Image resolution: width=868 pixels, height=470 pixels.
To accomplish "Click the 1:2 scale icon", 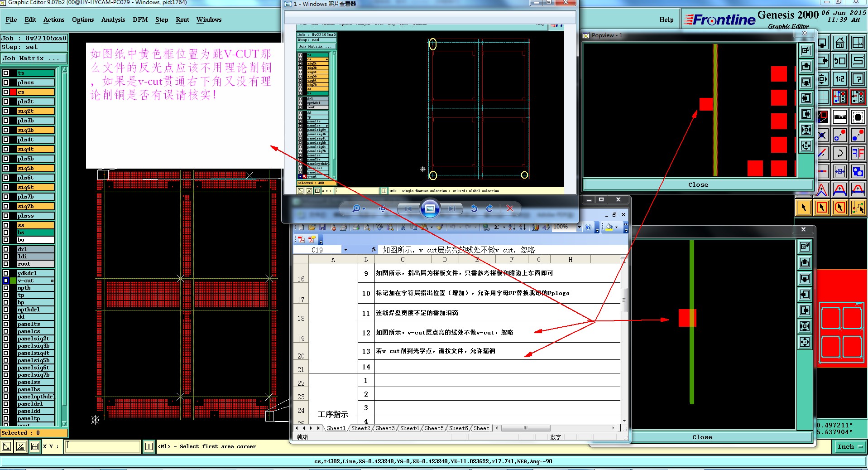I will point(840,79).
